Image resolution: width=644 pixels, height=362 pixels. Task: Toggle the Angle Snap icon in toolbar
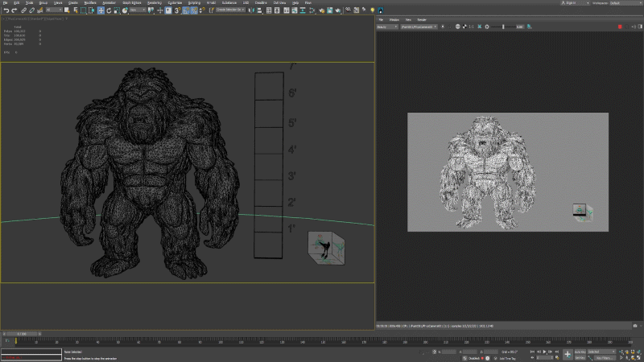[x=185, y=10]
